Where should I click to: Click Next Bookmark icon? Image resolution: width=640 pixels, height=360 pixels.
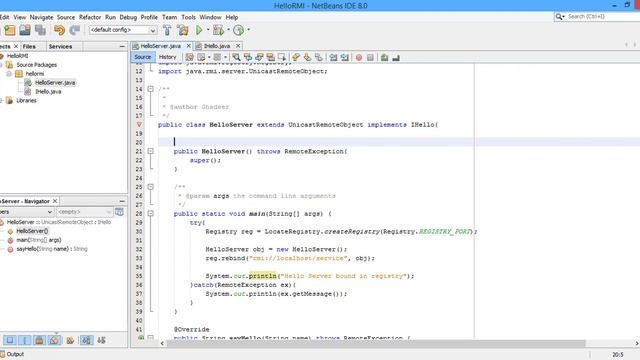click(x=307, y=58)
